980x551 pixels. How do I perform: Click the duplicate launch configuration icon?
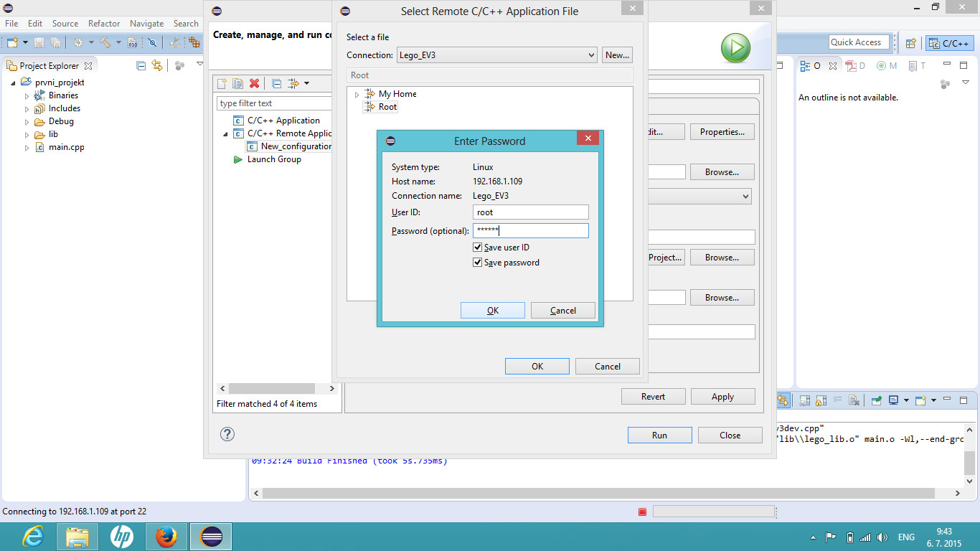(x=237, y=84)
